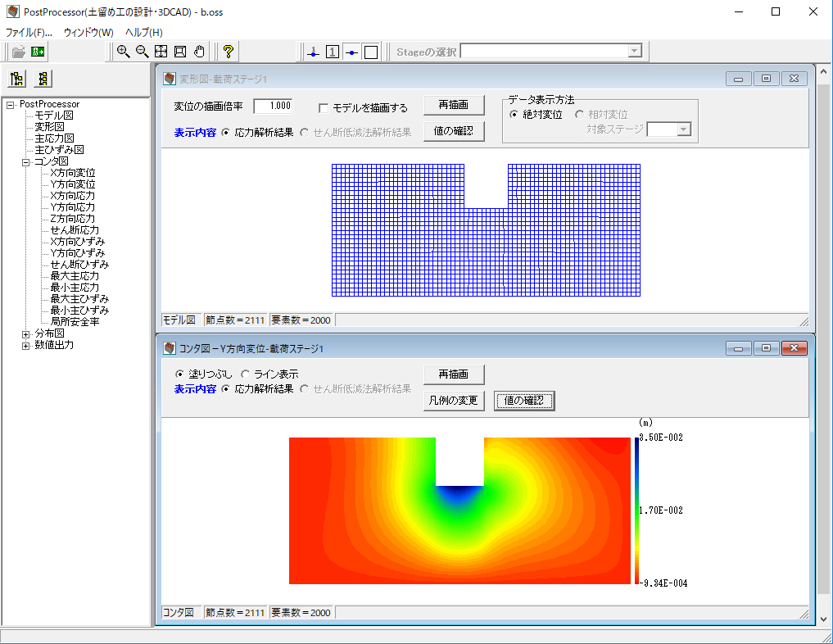This screenshot has height=644, width=833.
Task: Open help with the question mark icon
Action: point(229,52)
